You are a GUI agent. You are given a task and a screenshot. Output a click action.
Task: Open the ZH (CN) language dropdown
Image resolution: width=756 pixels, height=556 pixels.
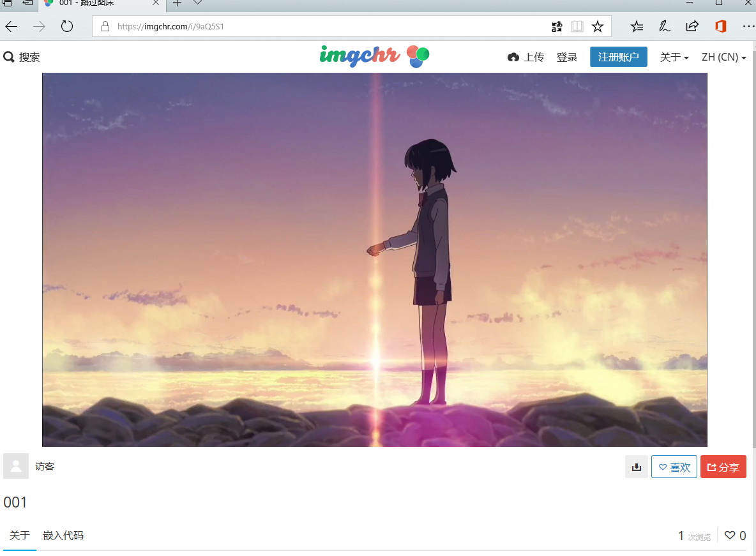723,57
